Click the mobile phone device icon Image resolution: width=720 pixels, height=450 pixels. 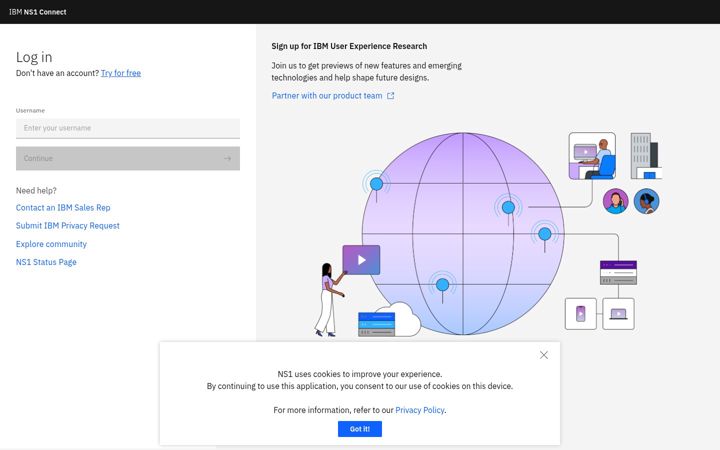(581, 314)
